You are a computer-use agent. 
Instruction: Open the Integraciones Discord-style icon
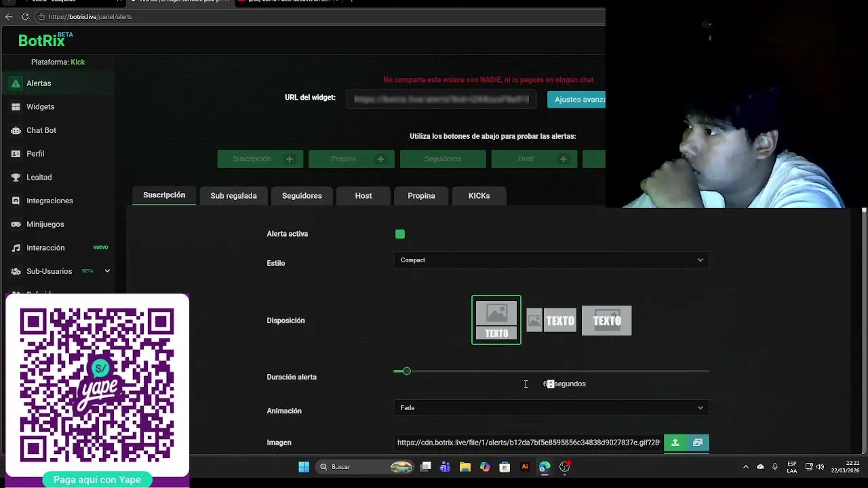tap(16, 201)
